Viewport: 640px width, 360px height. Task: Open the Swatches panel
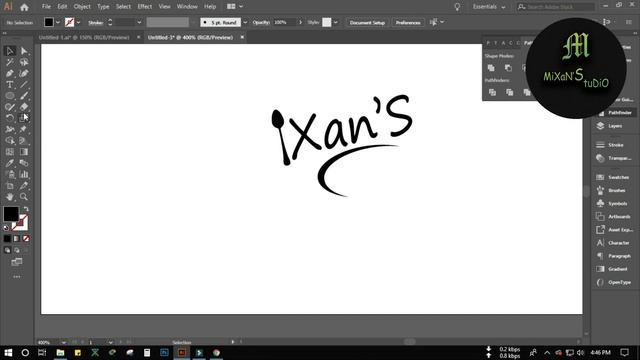point(613,177)
